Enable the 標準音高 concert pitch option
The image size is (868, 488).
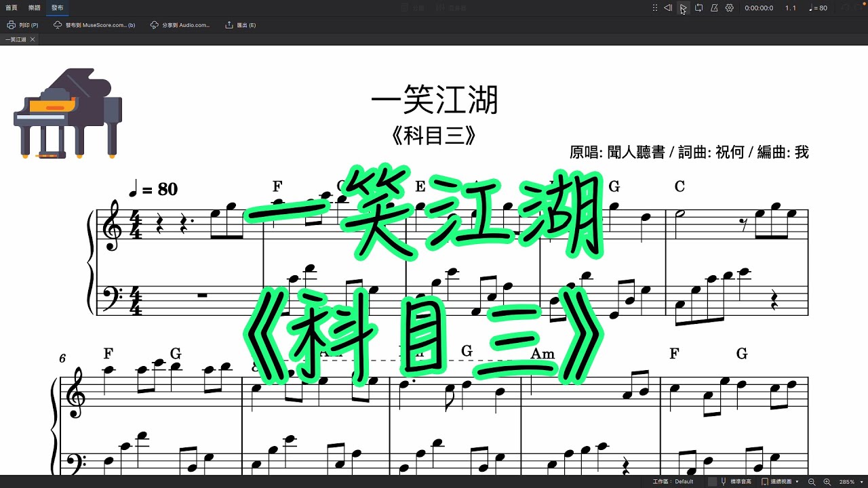(x=741, y=482)
